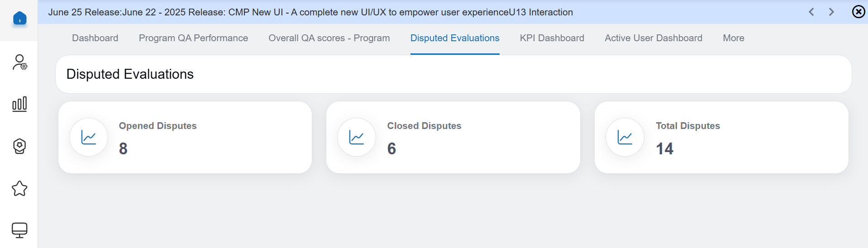
Task: Open the Program QA Performance tab
Action: tap(193, 38)
